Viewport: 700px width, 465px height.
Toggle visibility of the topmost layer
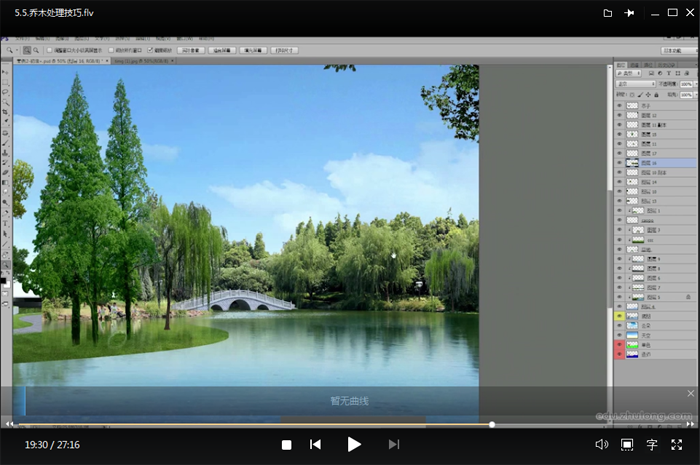click(620, 105)
